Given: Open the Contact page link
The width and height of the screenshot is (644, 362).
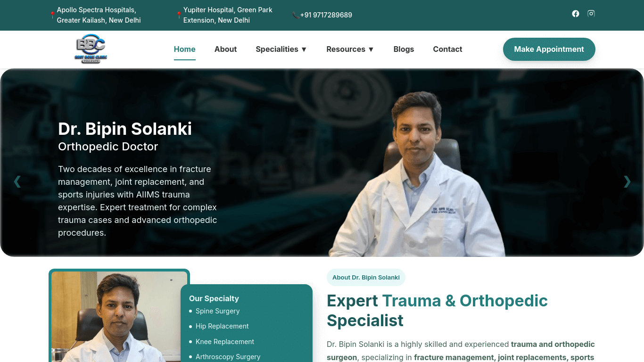Looking at the screenshot, I should [x=447, y=49].
